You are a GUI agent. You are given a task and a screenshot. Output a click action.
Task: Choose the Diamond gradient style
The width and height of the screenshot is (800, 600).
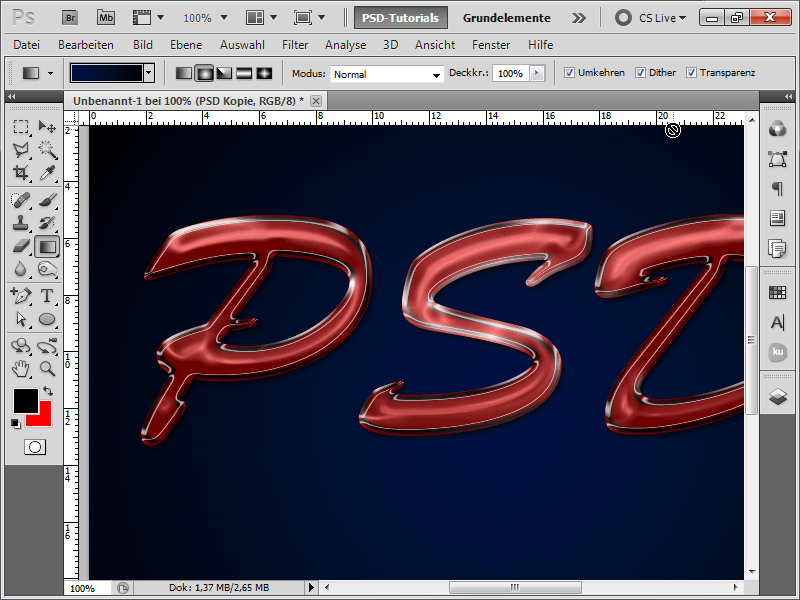[264, 73]
